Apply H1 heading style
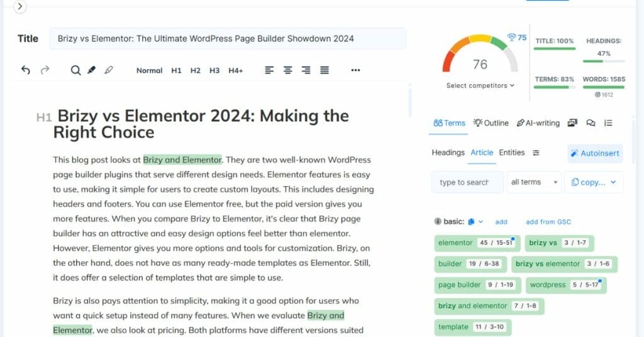This screenshot has width=644, height=337. tap(176, 70)
